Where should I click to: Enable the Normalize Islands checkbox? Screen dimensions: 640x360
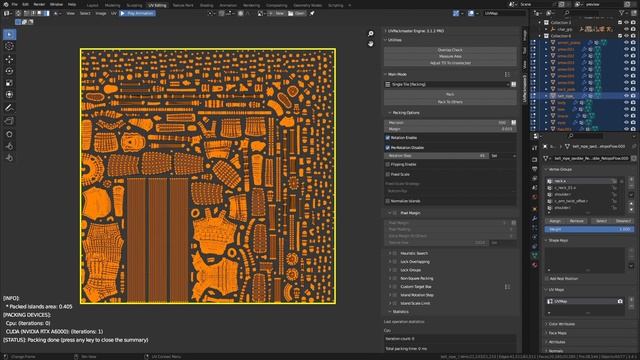(388, 201)
